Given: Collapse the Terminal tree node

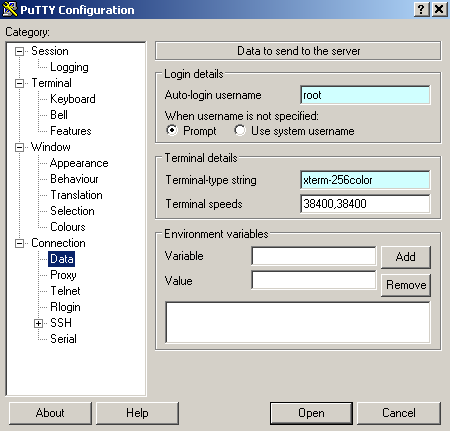Looking at the screenshot, I should click(x=20, y=83).
